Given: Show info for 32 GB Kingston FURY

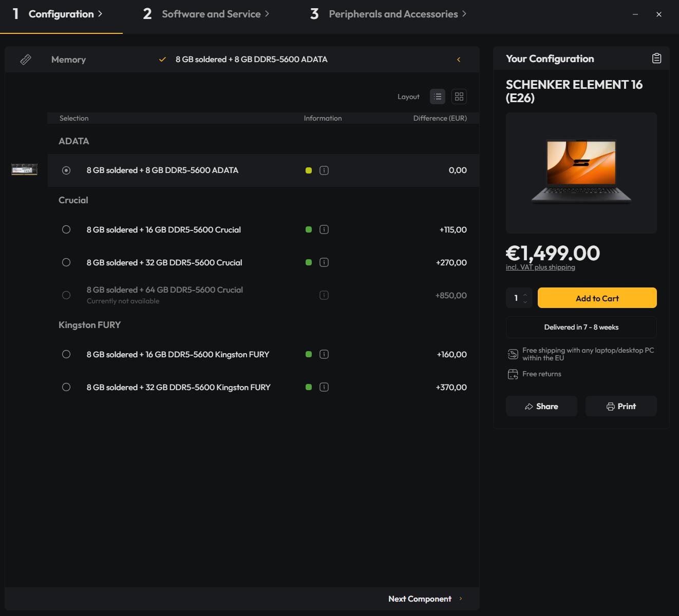Looking at the screenshot, I should [x=324, y=387].
